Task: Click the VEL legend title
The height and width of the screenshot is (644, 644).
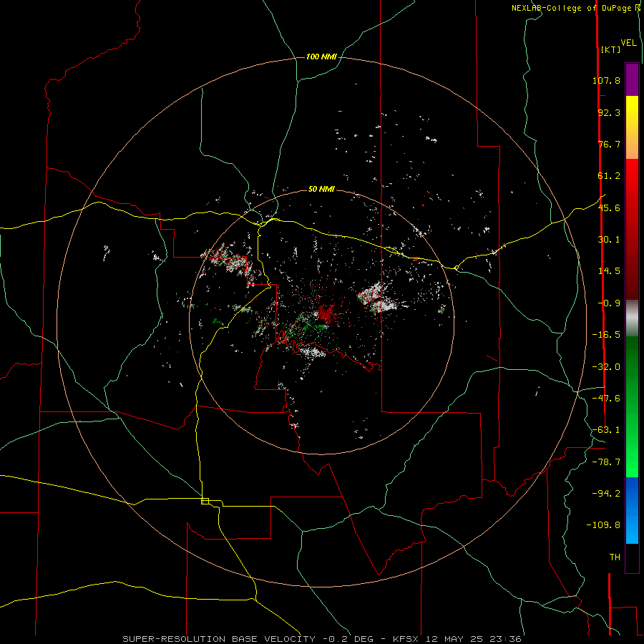Action: tap(628, 43)
